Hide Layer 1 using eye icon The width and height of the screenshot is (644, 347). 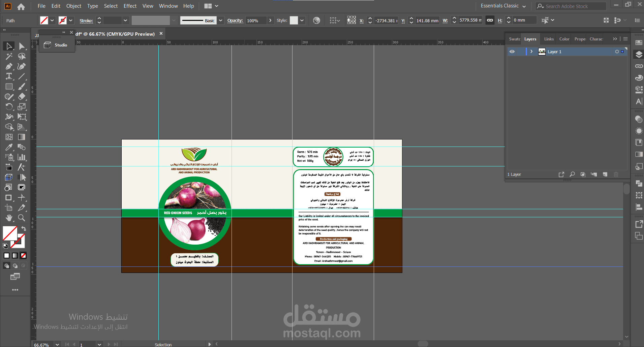pos(512,52)
